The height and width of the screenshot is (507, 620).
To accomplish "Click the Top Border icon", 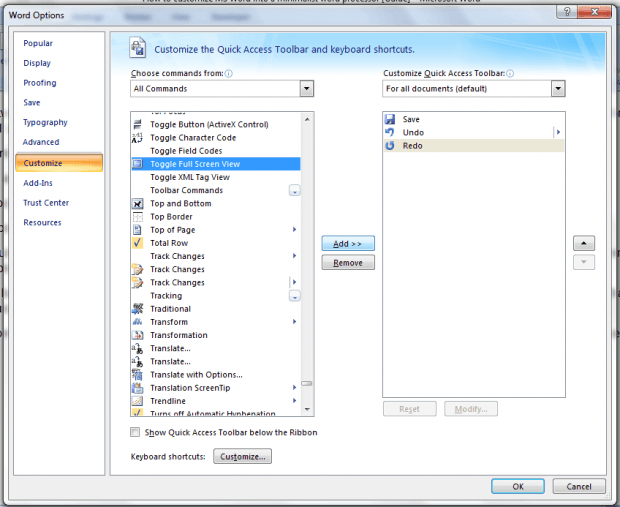I will [137, 217].
